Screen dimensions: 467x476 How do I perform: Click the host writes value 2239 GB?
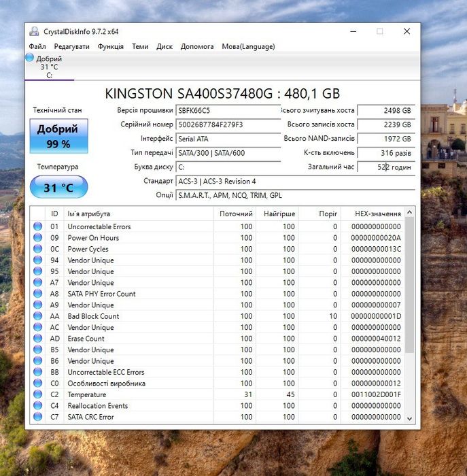[x=386, y=124]
